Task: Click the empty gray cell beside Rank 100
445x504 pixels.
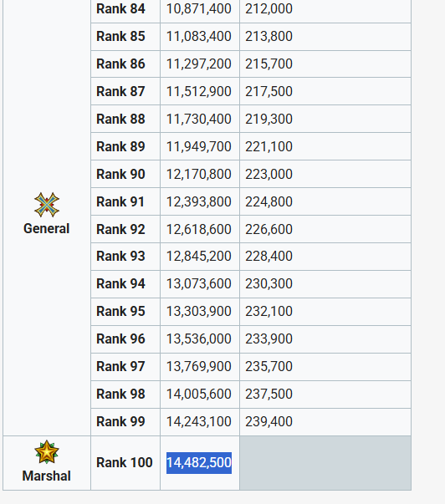Action: click(x=325, y=463)
